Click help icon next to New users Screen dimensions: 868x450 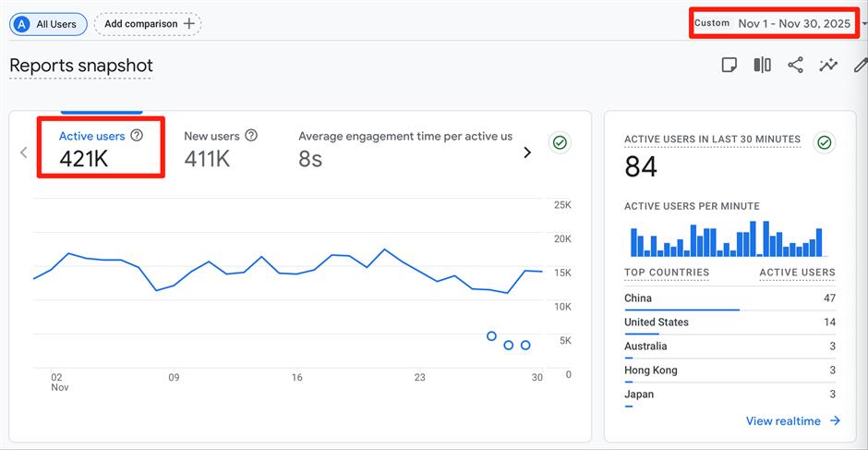click(x=251, y=136)
